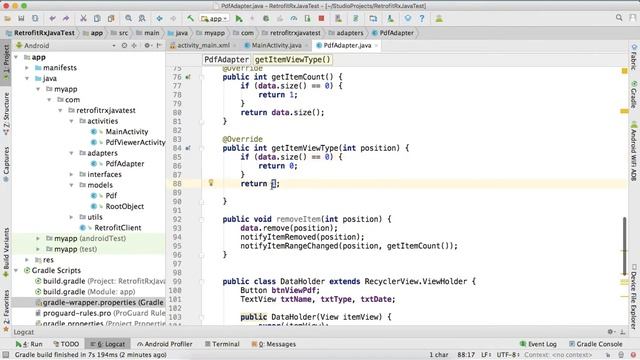Open the Terminal tool window tab

coord(222,344)
